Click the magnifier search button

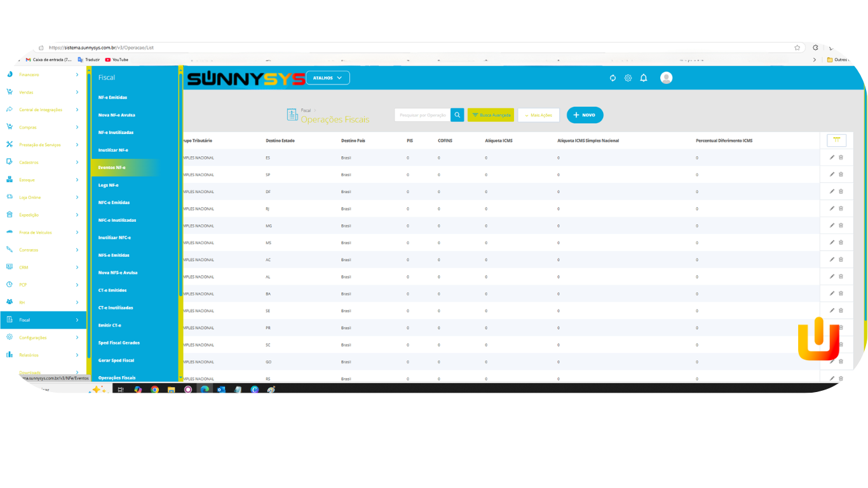coord(458,115)
